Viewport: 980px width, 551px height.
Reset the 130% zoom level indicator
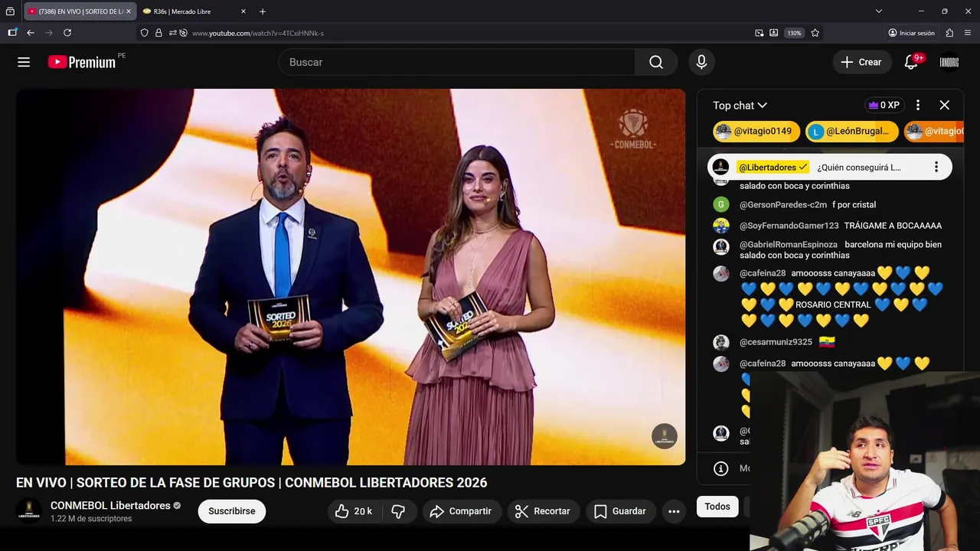point(794,33)
